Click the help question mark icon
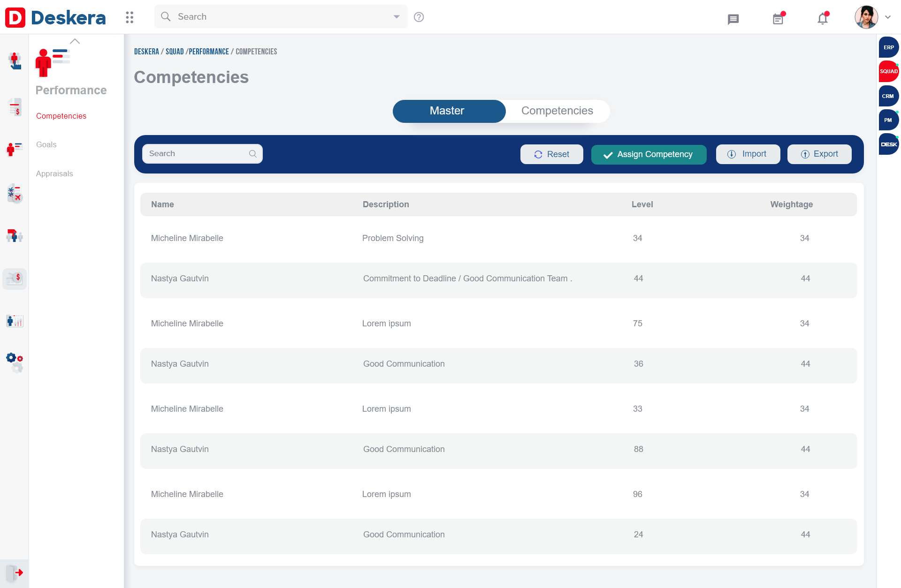The width and height of the screenshot is (901, 588). tap(419, 17)
